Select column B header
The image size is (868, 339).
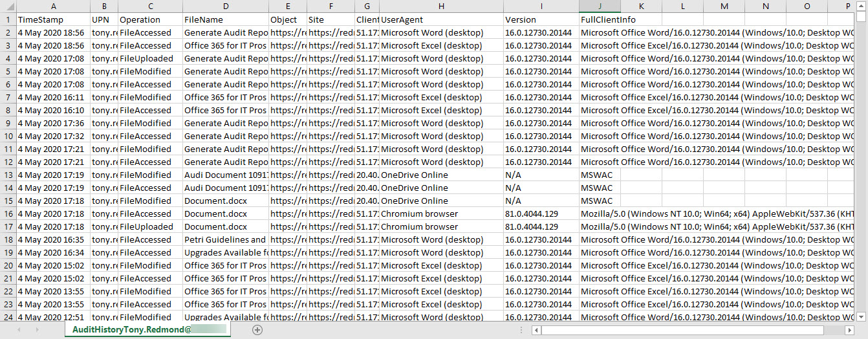point(104,6)
